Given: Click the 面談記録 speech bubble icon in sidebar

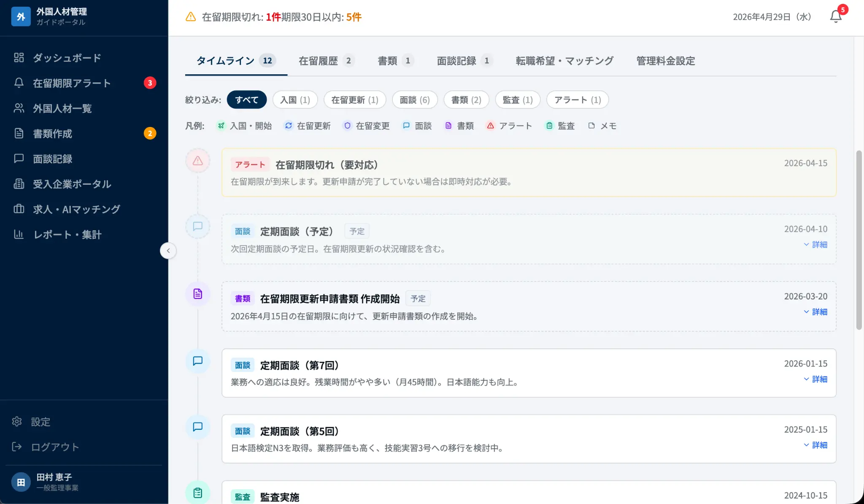Looking at the screenshot, I should pyautogui.click(x=19, y=159).
